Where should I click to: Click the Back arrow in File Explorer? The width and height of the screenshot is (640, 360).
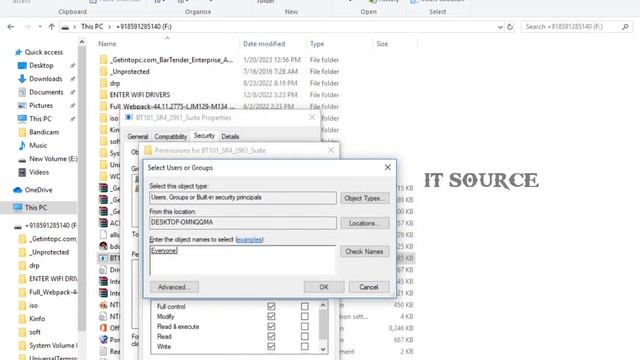11,27
